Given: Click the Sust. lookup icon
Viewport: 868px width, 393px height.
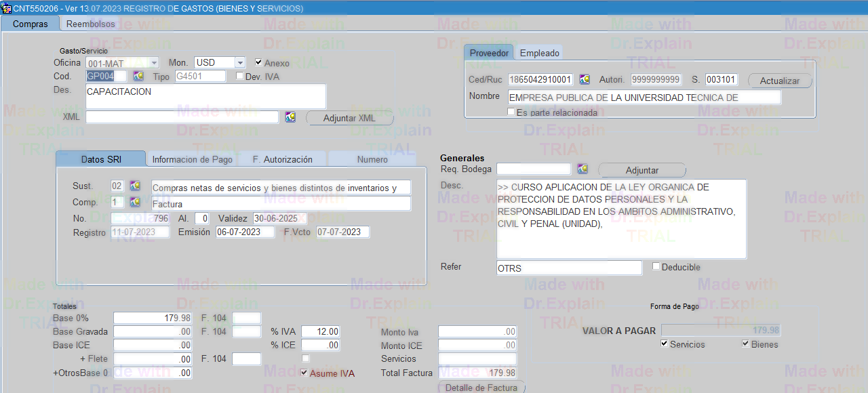Looking at the screenshot, I should coord(135,186).
